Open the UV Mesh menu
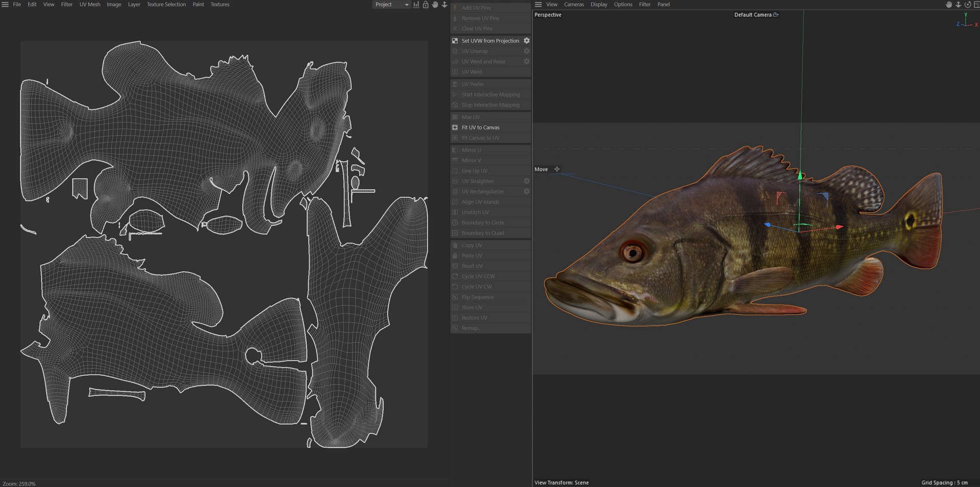The width and height of the screenshot is (980, 487). click(x=90, y=5)
